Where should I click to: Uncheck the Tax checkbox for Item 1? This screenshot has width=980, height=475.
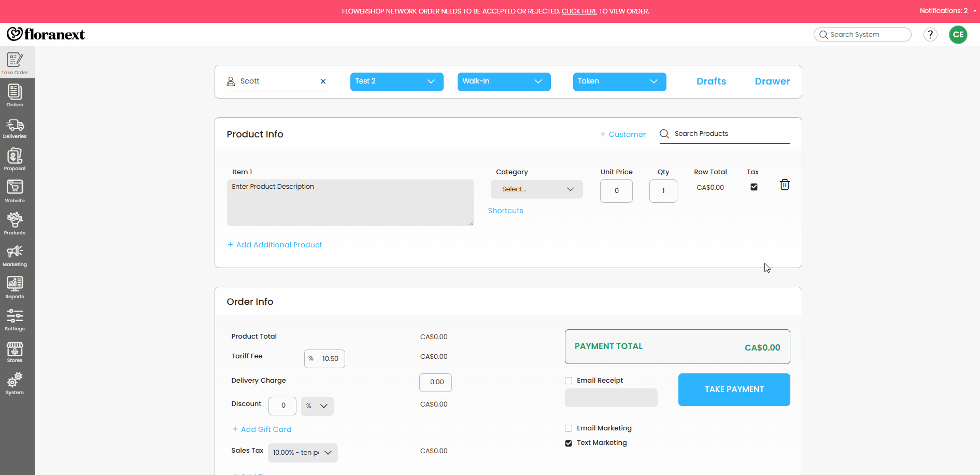tap(754, 187)
